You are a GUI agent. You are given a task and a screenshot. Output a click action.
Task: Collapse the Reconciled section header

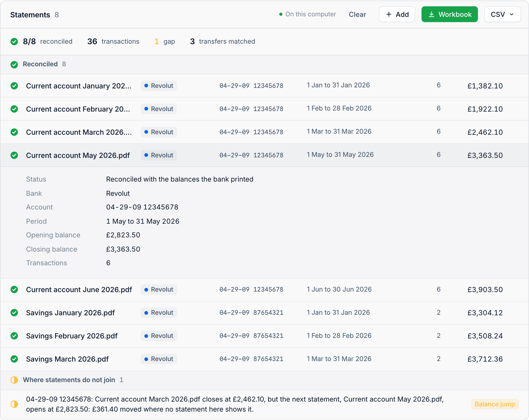click(x=264, y=64)
